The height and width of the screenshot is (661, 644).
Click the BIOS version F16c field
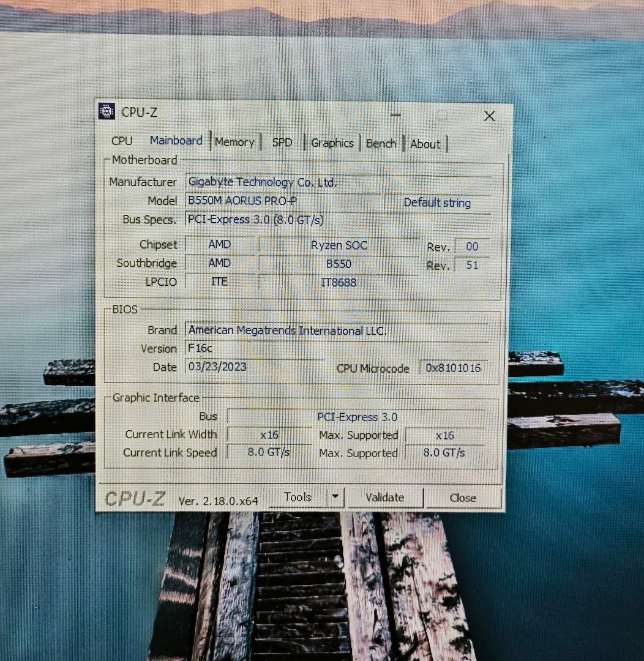(x=337, y=349)
